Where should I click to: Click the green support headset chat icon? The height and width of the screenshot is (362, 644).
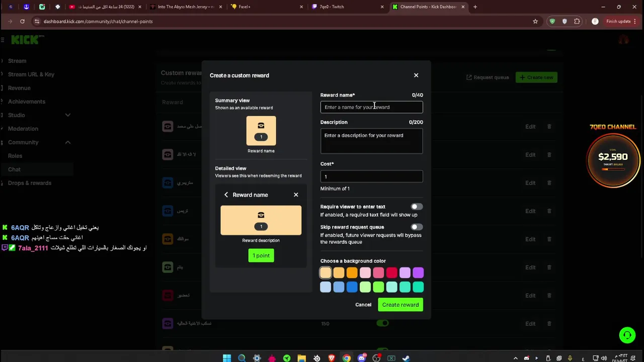point(627,335)
